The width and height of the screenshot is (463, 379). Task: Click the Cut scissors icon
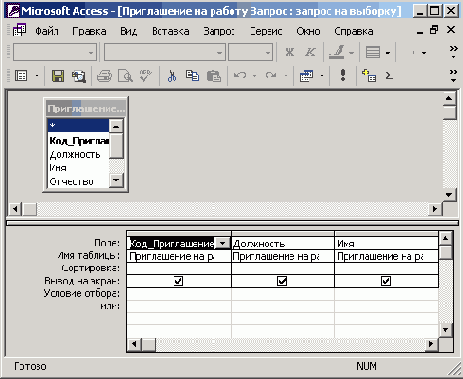pyautogui.click(x=172, y=76)
